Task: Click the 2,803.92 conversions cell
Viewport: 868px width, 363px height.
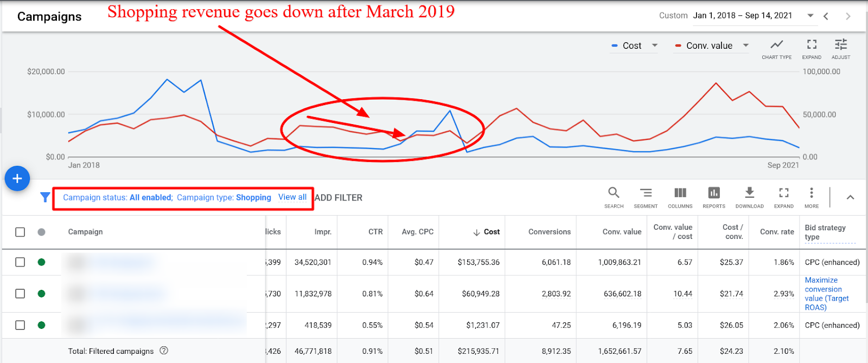Action: pyautogui.click(x=556, y=294)
